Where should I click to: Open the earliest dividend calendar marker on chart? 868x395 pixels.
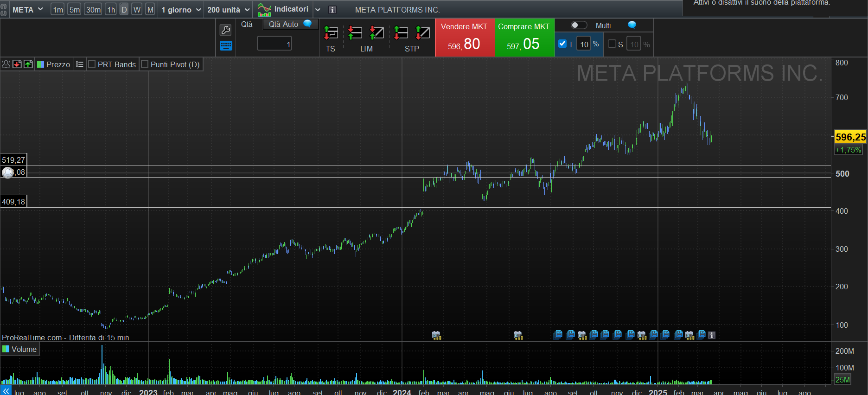tap(436, 335)
